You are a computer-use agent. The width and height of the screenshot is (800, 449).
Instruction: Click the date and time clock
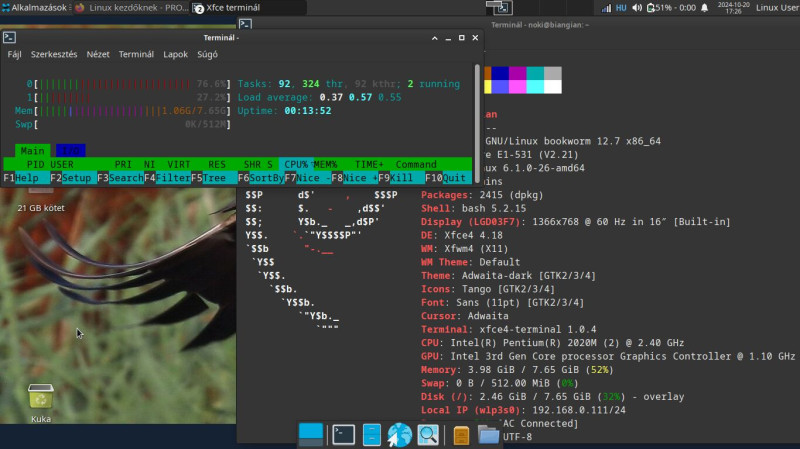tap(733, 8)
